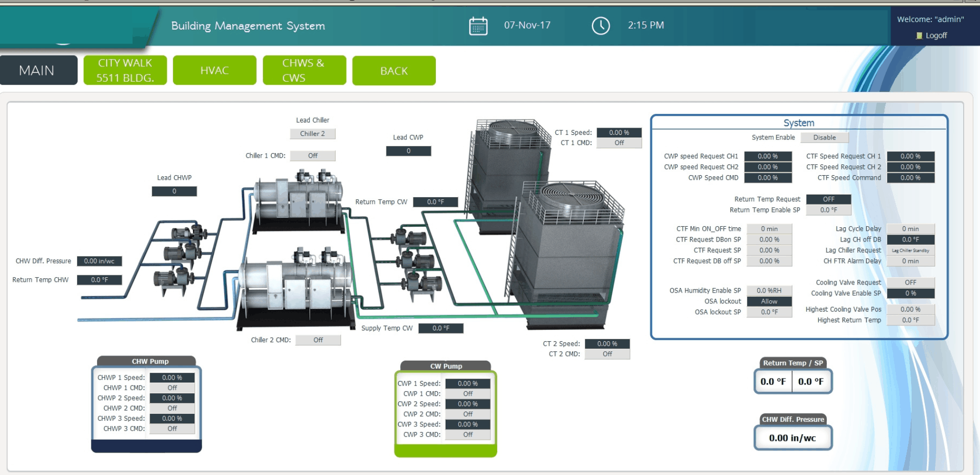
Task: Open the Lead CWP value box
Action: coord(408,151)
